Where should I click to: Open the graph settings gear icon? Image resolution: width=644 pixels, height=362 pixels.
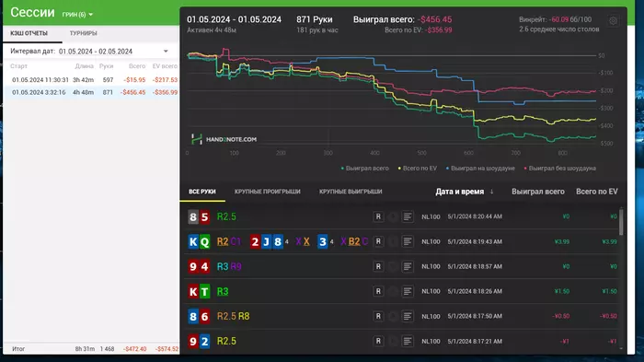point(613,20)
